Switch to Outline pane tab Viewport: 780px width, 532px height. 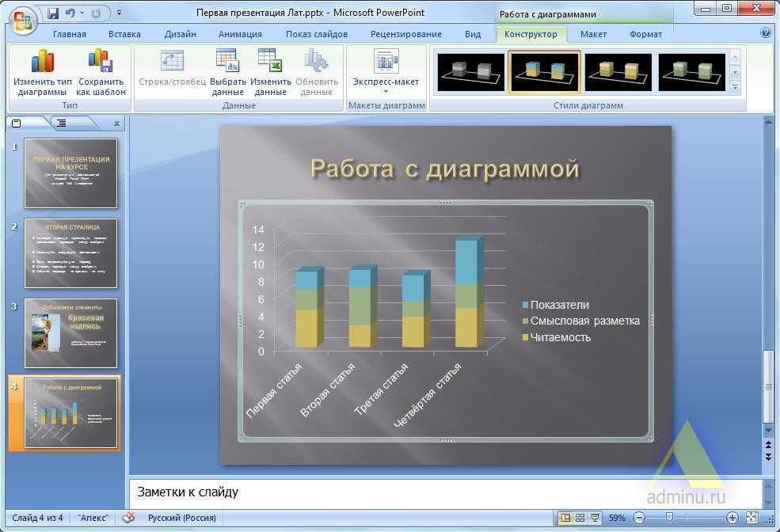62,123
